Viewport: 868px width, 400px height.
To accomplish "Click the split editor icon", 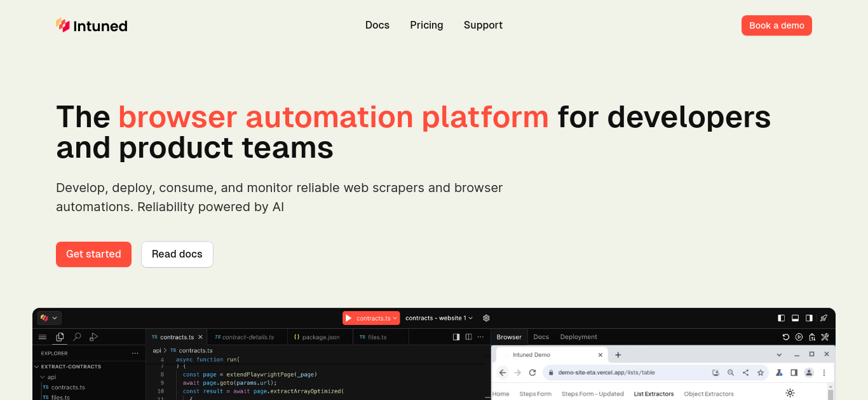I will click(469, 337).
